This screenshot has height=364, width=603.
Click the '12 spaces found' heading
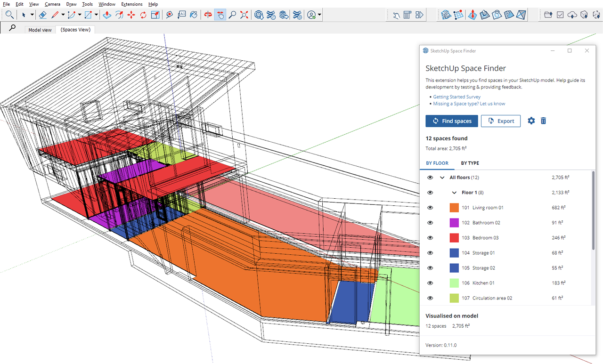pos(447,138)
